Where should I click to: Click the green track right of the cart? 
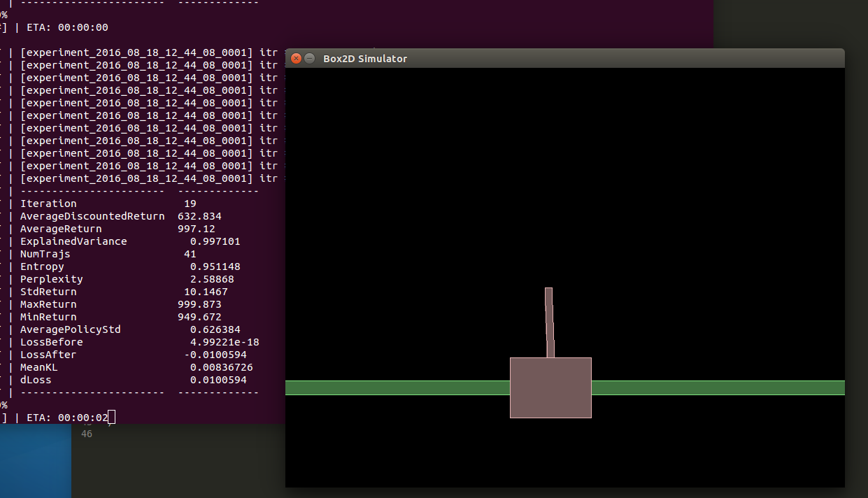(x=717, y=388)
